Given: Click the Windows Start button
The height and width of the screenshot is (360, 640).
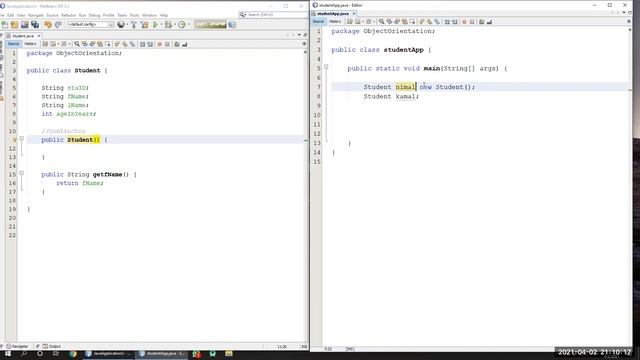Looking at the screenshot, I should pos(8,353).
